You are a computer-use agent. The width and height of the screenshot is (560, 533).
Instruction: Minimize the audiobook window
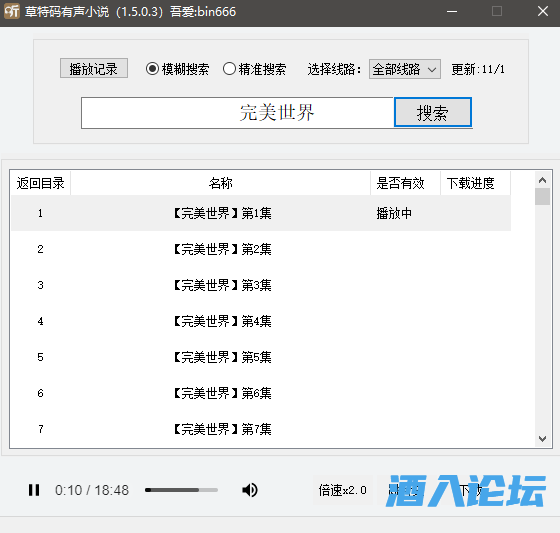(x=452, y=11)
